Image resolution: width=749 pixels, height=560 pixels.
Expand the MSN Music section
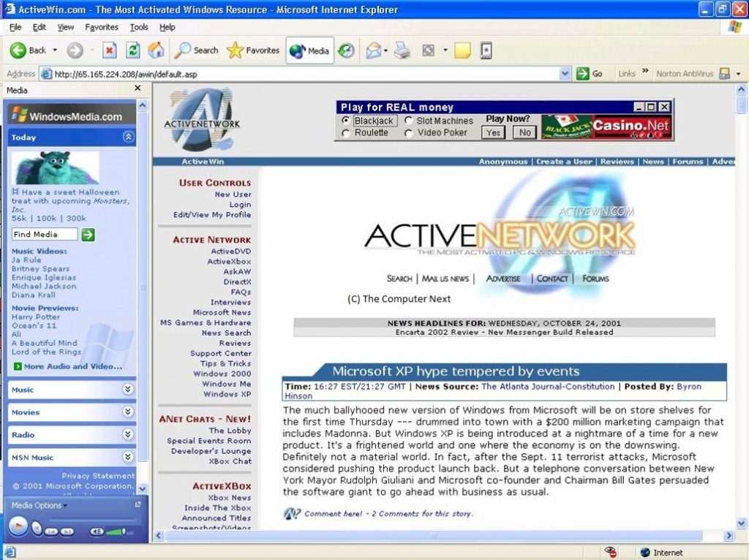(x=128, y=457)
